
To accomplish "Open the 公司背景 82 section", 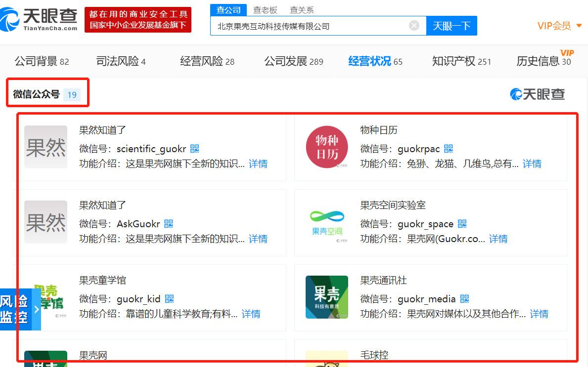I will [x=42, y=61].
